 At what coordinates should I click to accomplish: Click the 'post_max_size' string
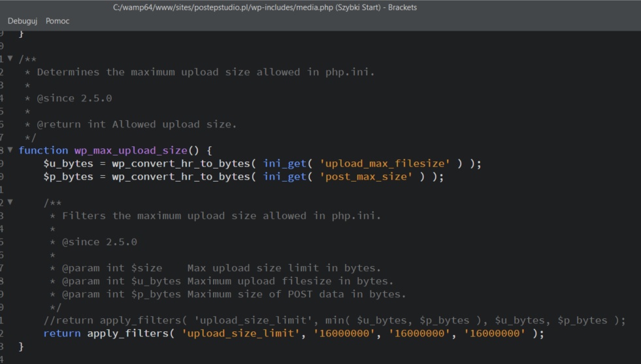[x=366, y=176]
